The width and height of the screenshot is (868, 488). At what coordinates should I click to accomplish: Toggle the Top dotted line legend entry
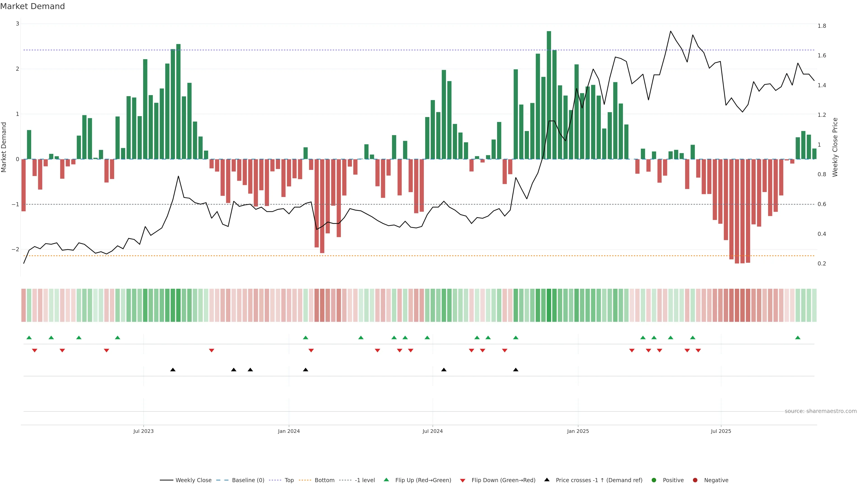click(289, 480)
